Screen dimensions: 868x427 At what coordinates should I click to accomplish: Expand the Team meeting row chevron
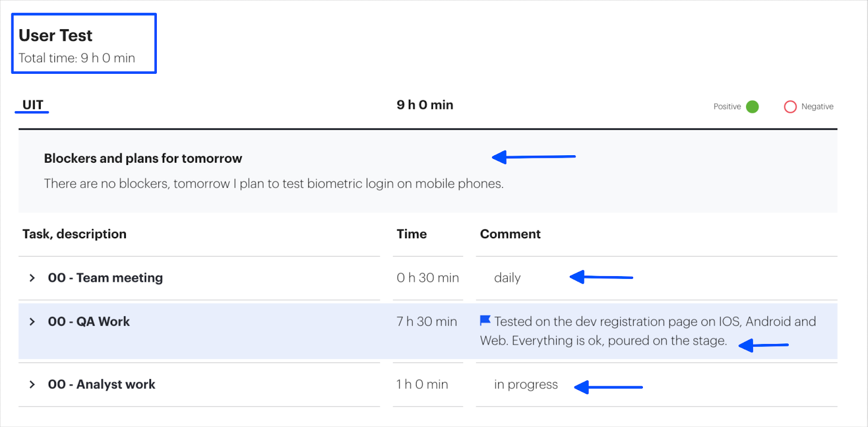click(x=32, y=278)
